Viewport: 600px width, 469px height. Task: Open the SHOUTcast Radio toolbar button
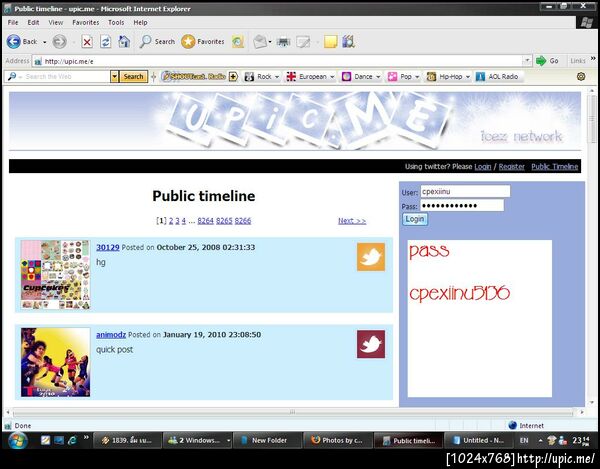(x=194, y=77)
